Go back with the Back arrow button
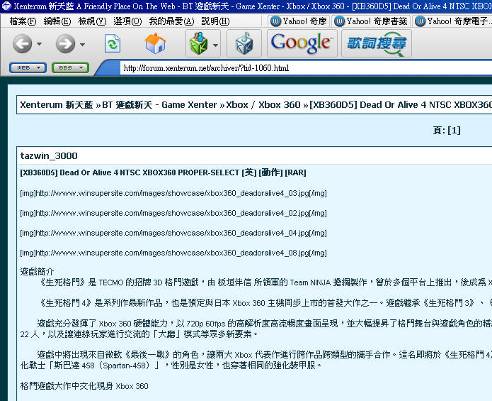This screenshot has width=492, height=401. [22, 44]
